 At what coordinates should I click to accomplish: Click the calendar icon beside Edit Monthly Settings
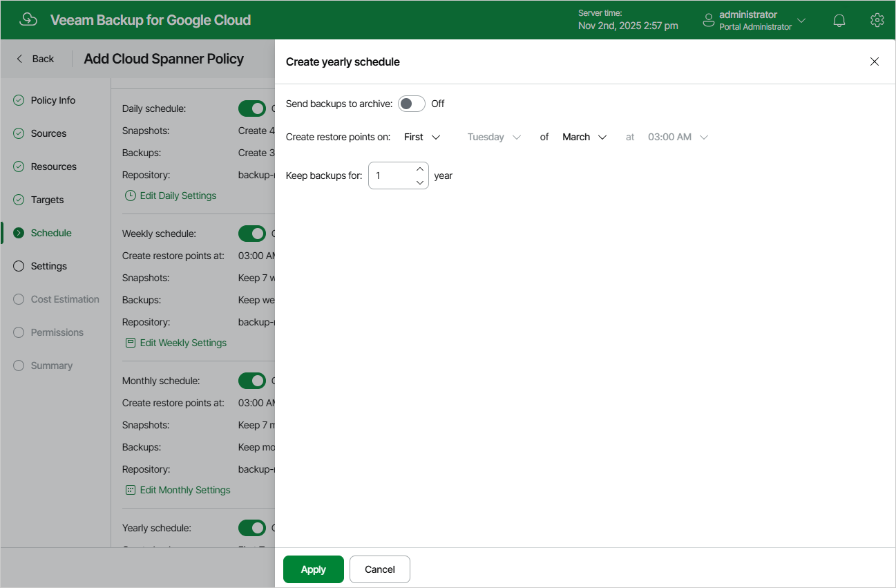tap(130, 490)
